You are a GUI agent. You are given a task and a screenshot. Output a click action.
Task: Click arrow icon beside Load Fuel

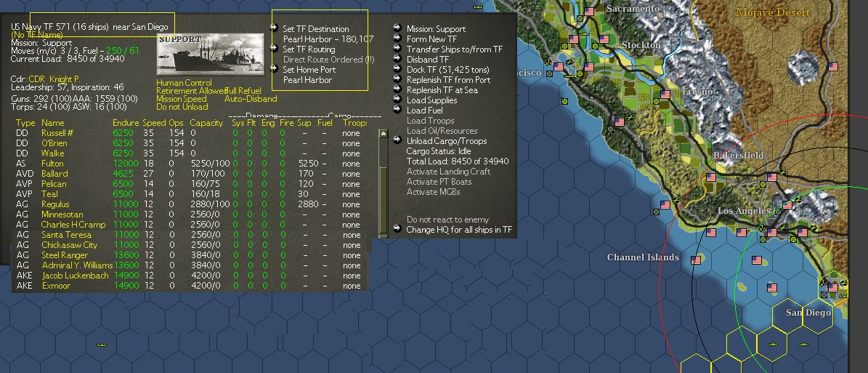click(x=397, y=109)
